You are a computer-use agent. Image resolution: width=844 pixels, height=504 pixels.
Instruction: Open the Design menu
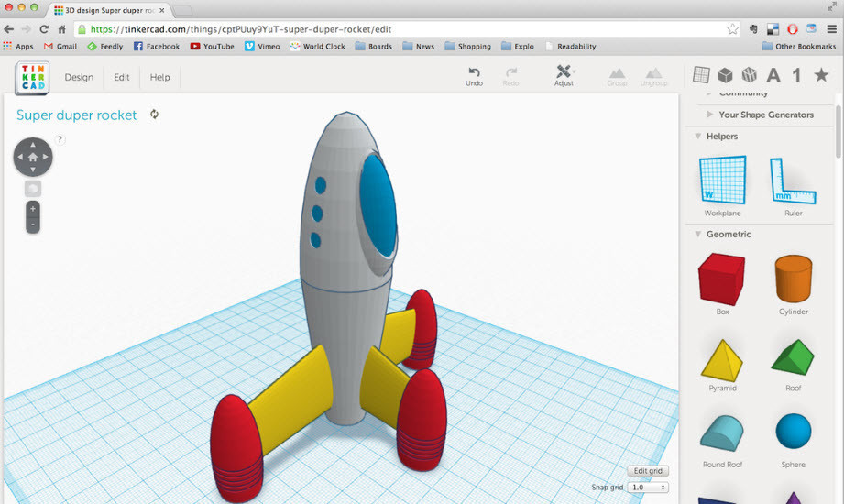tap(79, 78)
